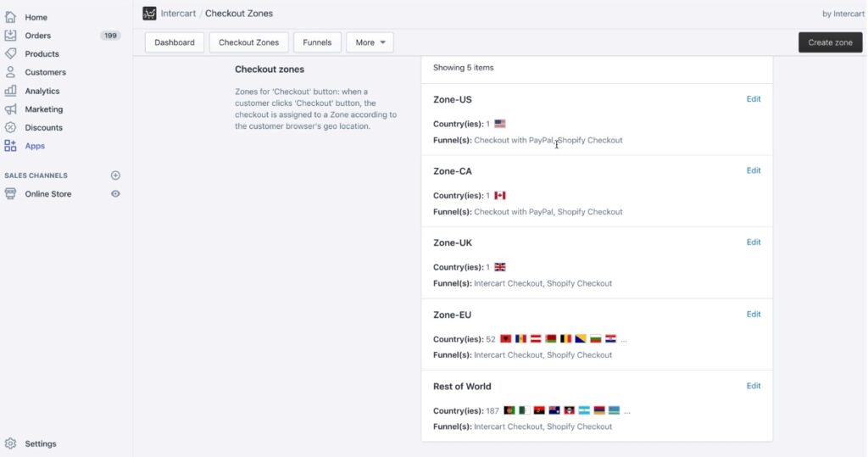Edit the Zone-US checkout zone
The height and width of the screenshot is (457, 868).
[754, 98]
